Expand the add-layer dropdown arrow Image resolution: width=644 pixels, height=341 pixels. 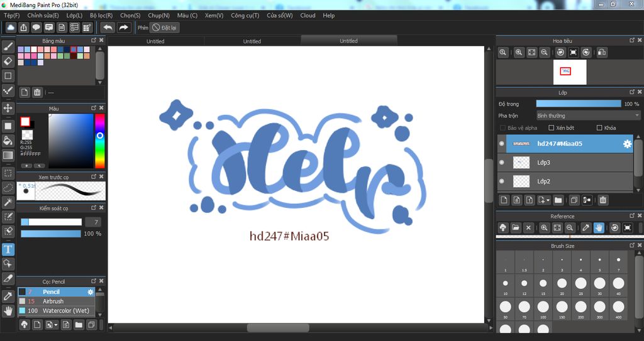548,201
